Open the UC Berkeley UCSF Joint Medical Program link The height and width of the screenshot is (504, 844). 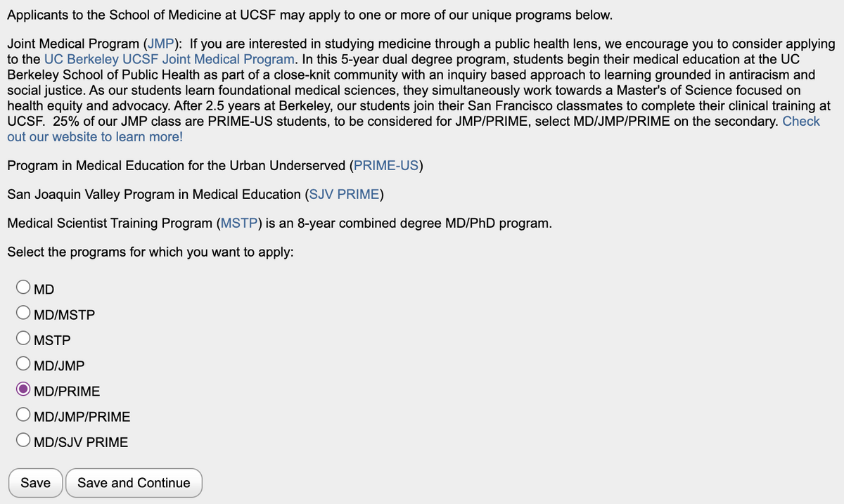pos(170,59)
